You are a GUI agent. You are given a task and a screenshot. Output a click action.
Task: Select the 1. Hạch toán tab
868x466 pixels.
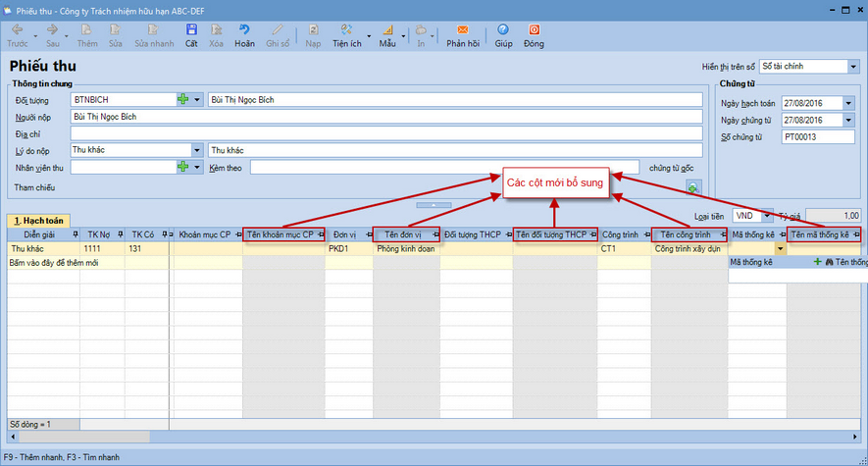coord(38,221)
